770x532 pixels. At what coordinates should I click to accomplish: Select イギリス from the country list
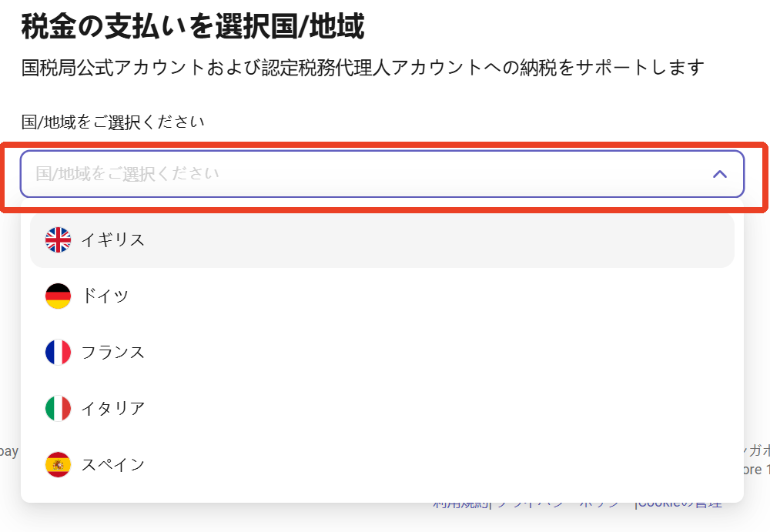[113, 240]
